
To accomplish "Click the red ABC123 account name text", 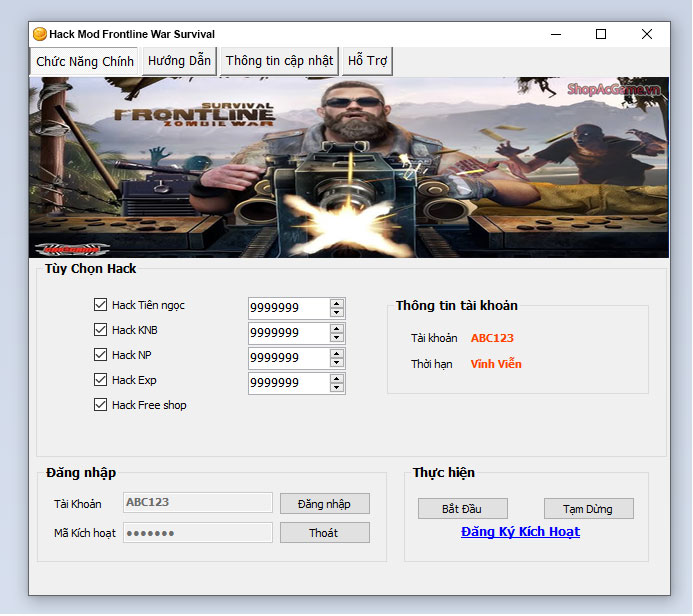I will pyautogui.click(x=492, y=338).
